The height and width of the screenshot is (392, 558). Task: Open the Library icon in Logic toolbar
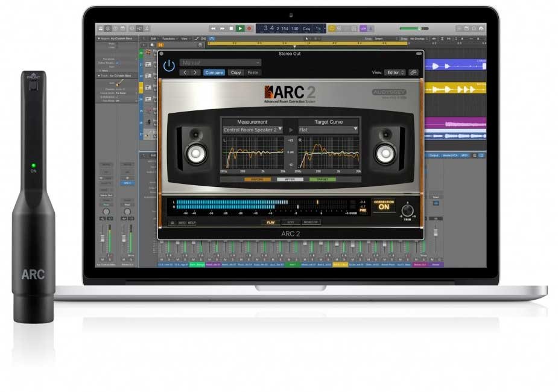click(101, 28)
